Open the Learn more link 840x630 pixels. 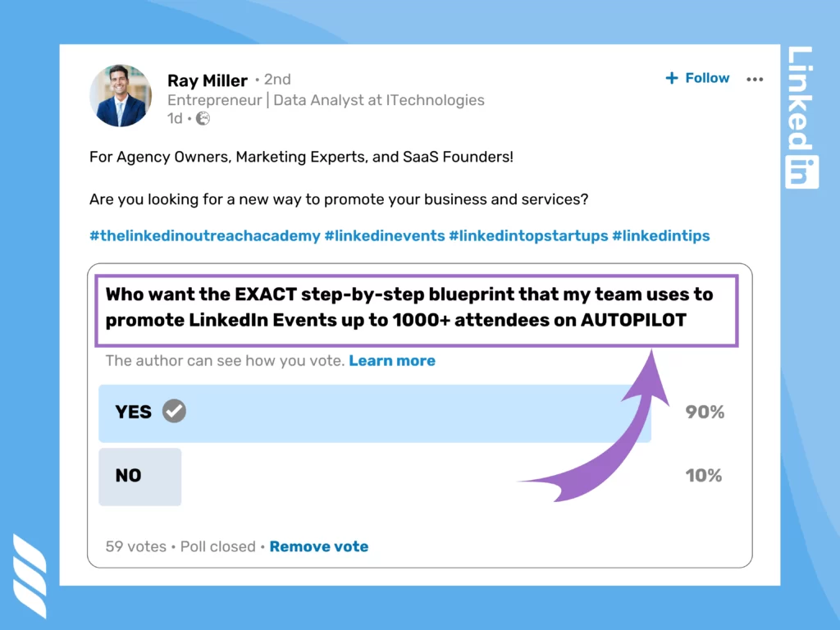pyautogui.click(x=392, y=360)
